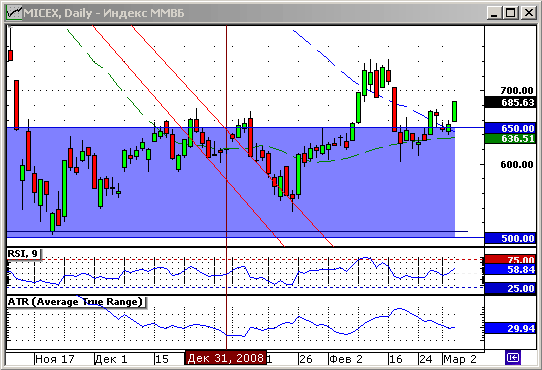The width and height of the screenshot is (542, 370).
Task: Click the last green candle near 685
Action: point(455,111)
